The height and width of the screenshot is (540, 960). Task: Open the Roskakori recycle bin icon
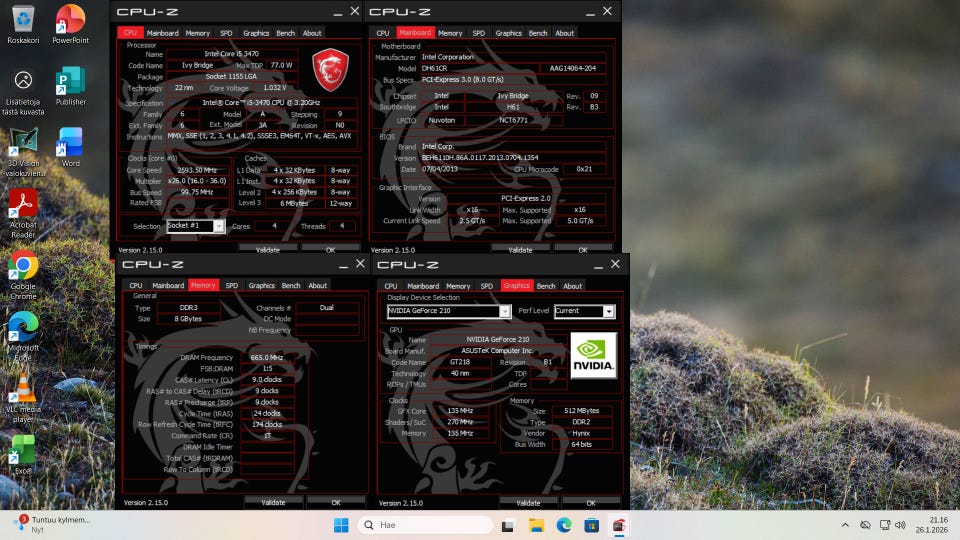(x=23, y=24)
